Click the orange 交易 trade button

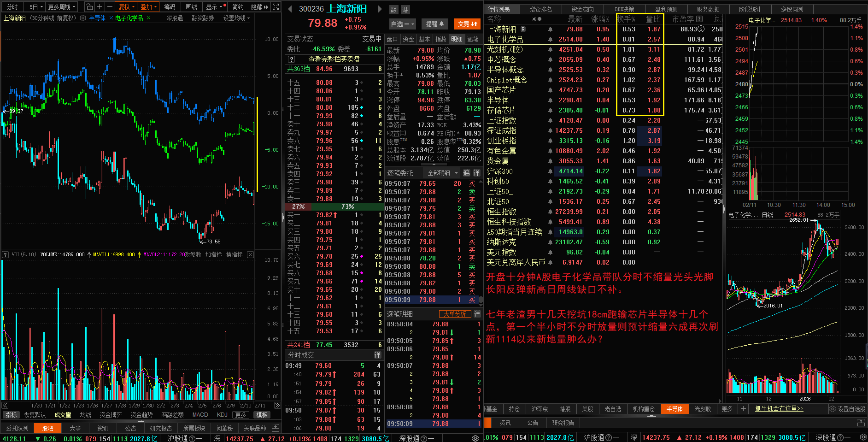tap(467, 24)
